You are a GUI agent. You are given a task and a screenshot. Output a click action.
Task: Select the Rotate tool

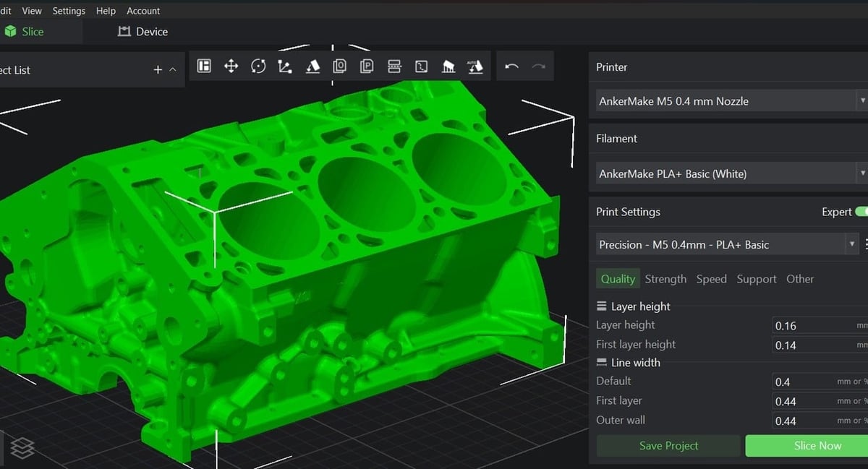click(x=258, y=66)
